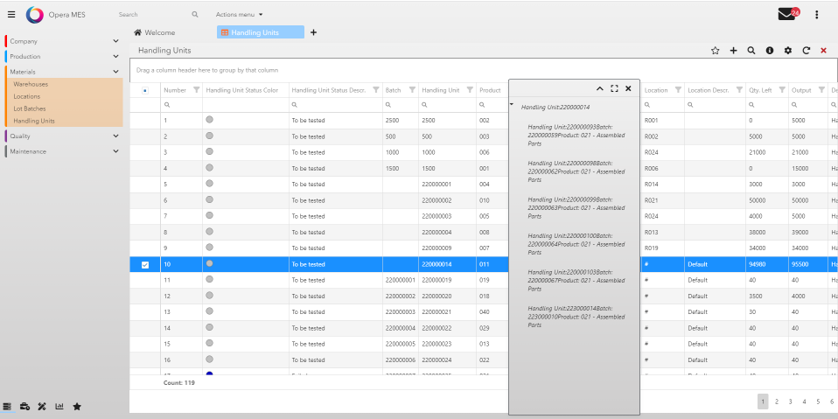
Task: Click the Batch column search box
Action: pos(401,105)
